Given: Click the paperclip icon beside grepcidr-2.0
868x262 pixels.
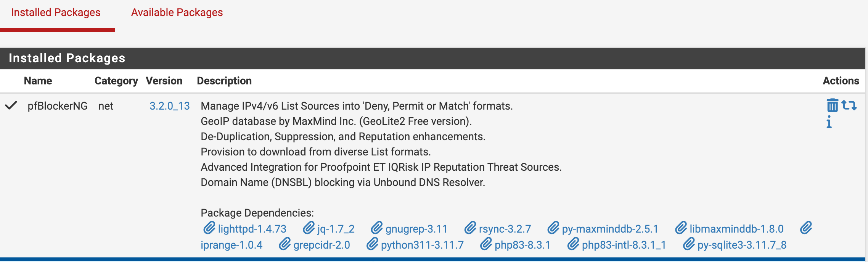Looking at the screenshot, I should pyautogui.click(x=285, y=244).
